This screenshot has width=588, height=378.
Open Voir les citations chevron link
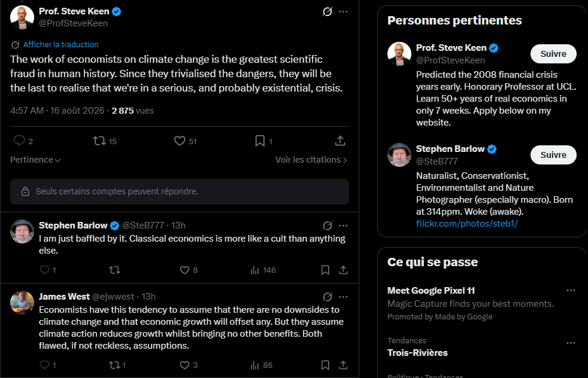311,160
